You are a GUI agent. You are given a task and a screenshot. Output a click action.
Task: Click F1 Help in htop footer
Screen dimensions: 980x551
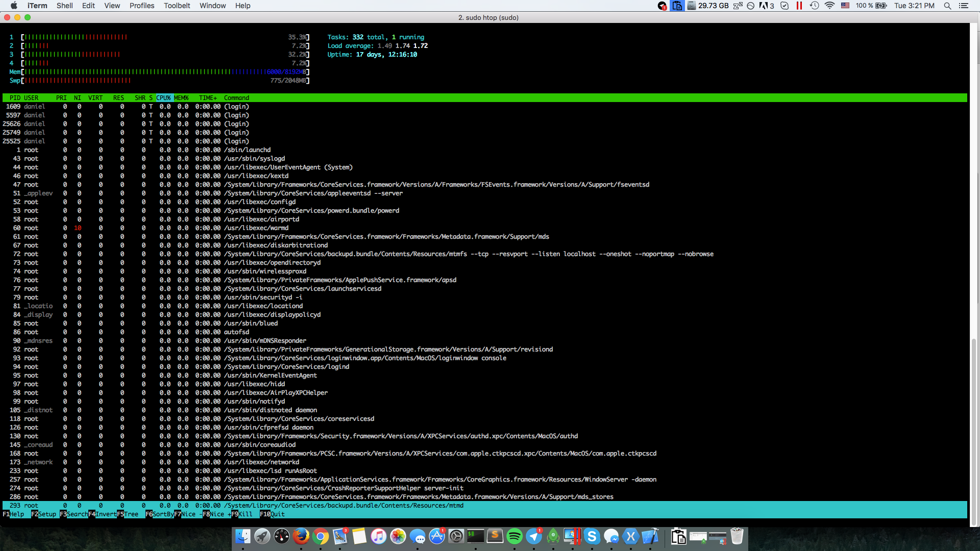click(13, 514)
